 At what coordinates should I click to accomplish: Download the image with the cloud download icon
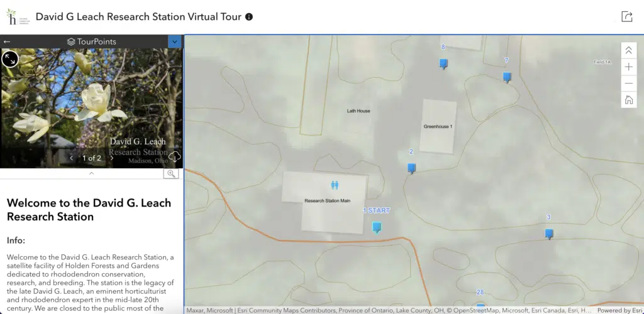(175, 156)
